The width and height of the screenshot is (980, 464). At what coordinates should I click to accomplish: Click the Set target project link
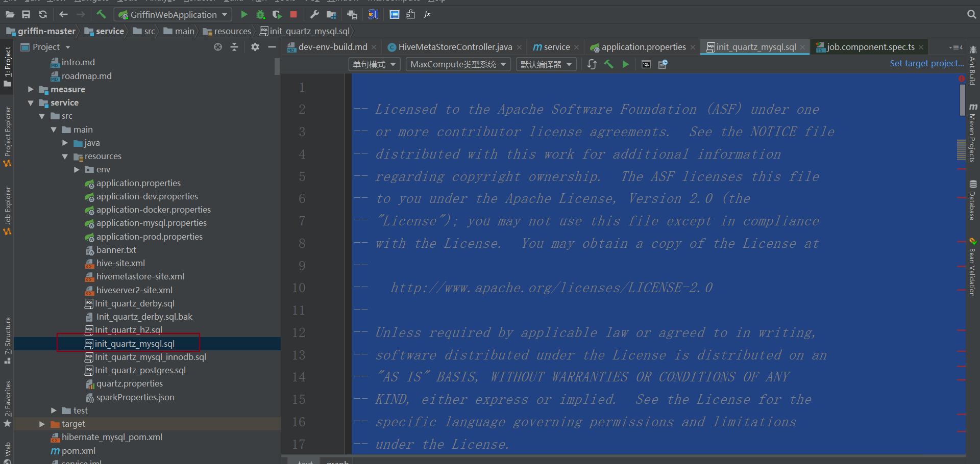pos(927,63)
